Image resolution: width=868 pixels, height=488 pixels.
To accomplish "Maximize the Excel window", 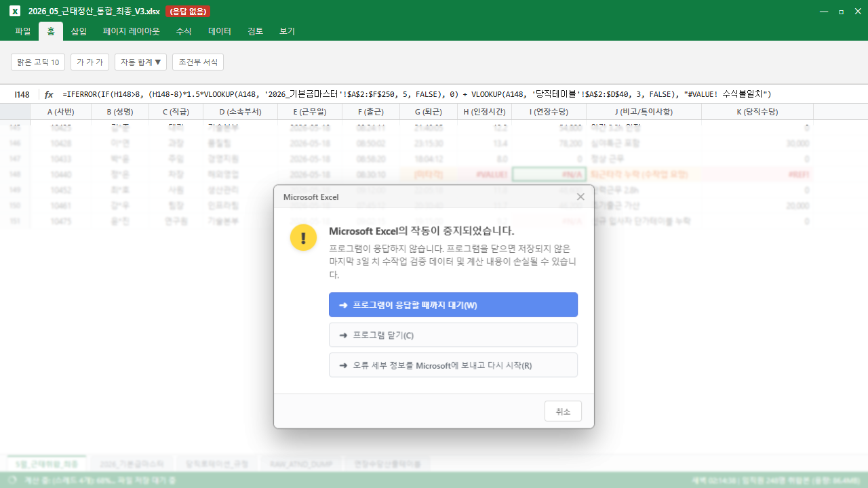I will tap(842, 12).
